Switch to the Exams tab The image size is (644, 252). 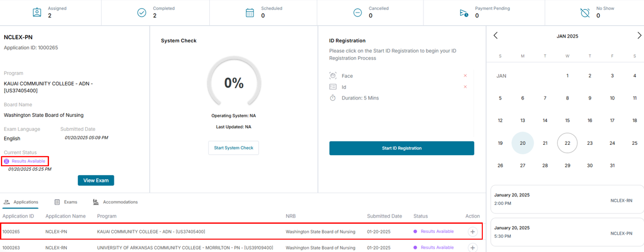pos(66,202)
